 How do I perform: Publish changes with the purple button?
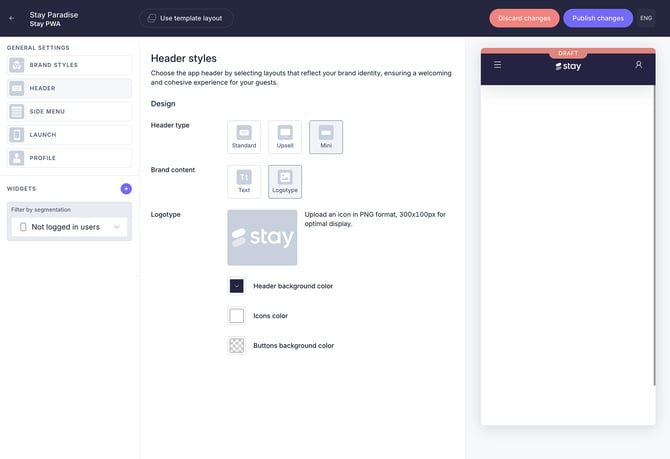point(598,18)
